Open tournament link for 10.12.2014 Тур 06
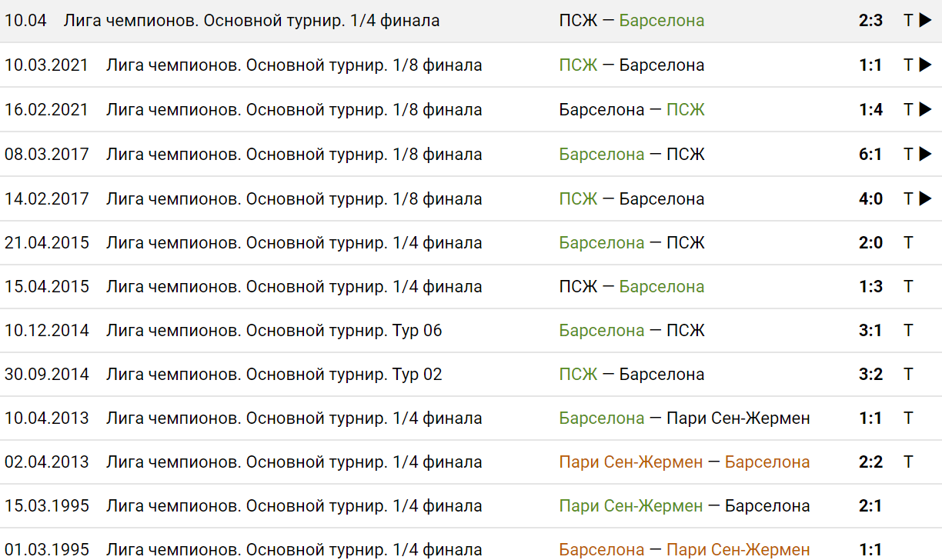This screenshot has width=942, height=560. [x=274, y=331]
